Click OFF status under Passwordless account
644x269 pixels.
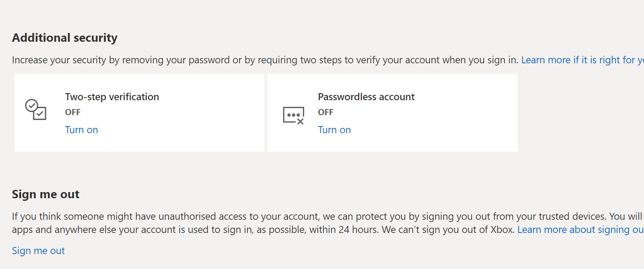point(326,112)
